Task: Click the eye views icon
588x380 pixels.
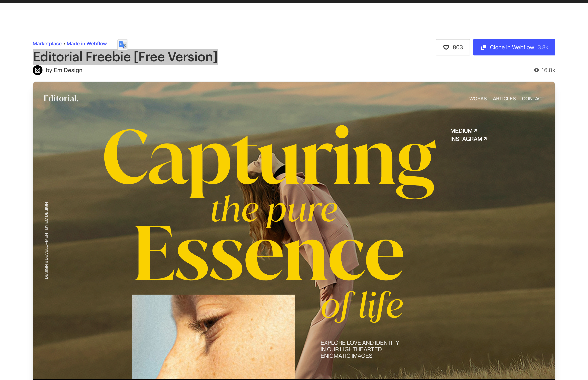Action: (x=536, y=70)
